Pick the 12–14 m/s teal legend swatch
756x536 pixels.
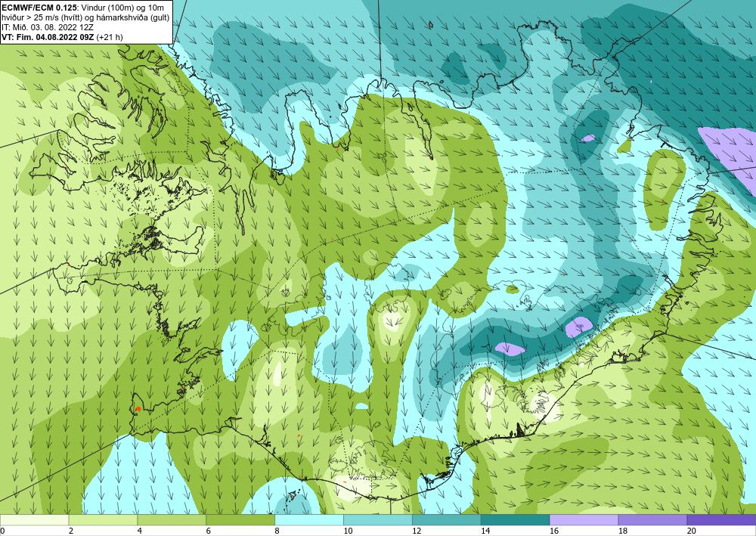pyautogui.click(x=447, y=520)
